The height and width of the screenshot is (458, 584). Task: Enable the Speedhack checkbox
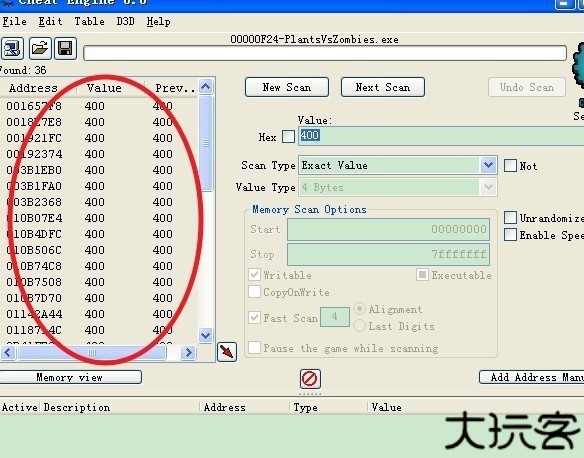tap(510, 235)
